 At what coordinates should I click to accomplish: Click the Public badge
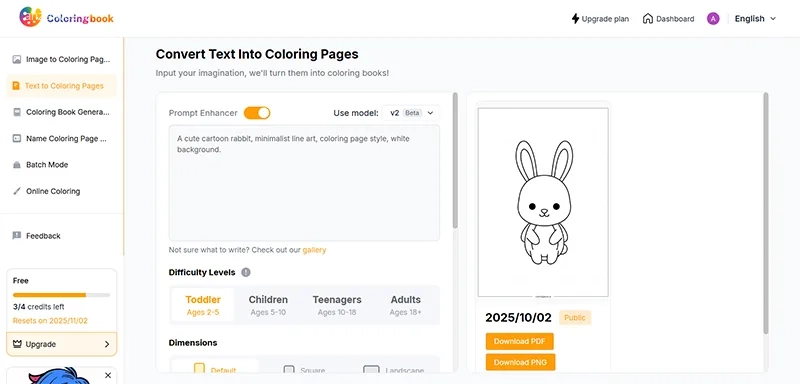575,318
